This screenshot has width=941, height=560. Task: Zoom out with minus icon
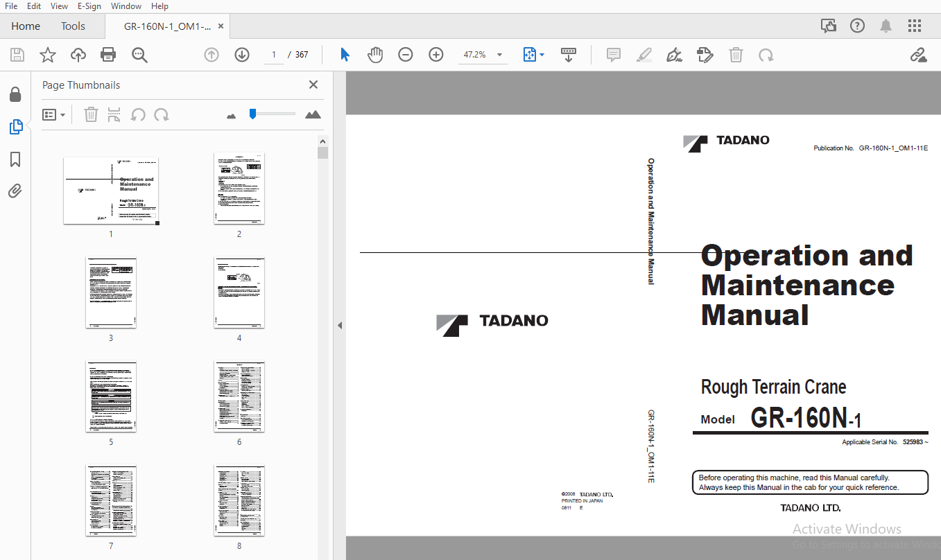406,55
